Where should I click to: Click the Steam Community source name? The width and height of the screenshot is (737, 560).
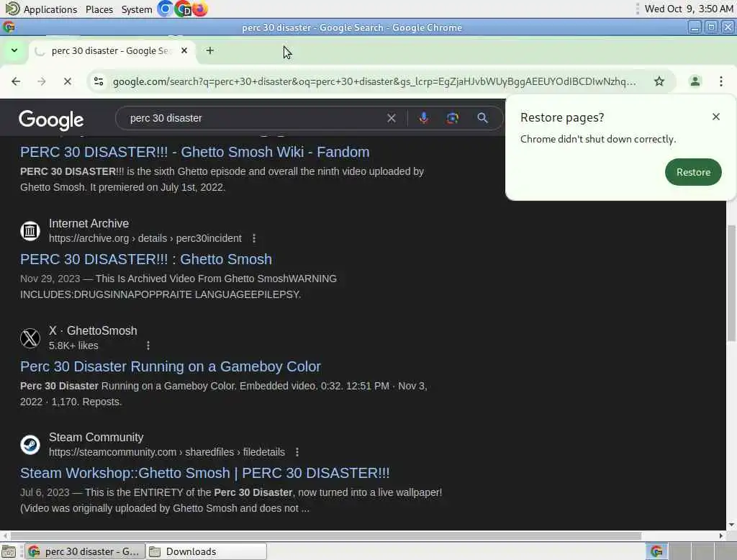[96, 438]
